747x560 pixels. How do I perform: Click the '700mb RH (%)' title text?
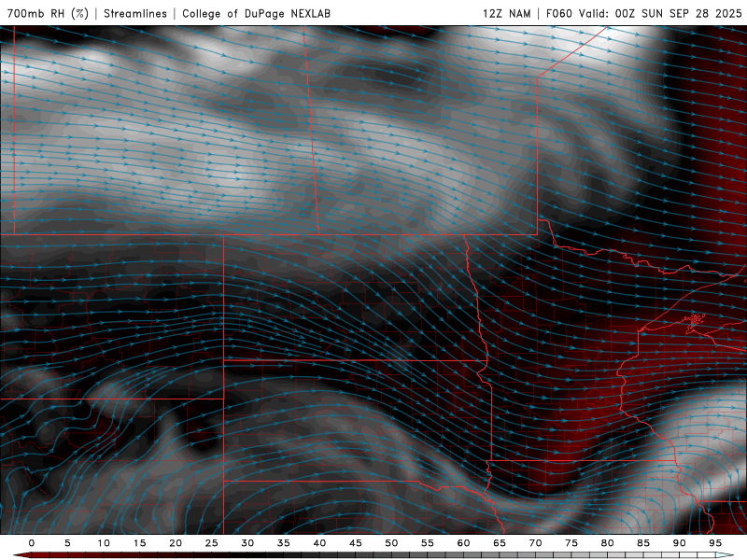49,13
